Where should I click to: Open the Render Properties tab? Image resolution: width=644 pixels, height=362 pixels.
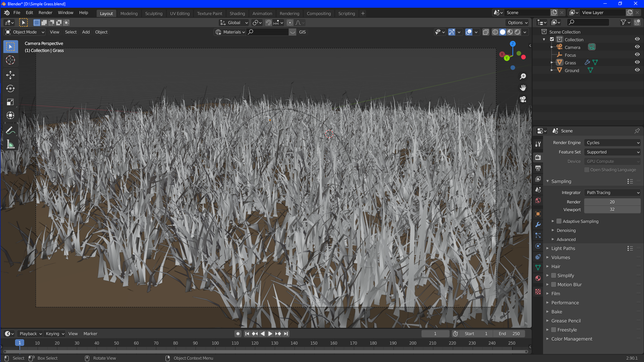click(538, 157)
